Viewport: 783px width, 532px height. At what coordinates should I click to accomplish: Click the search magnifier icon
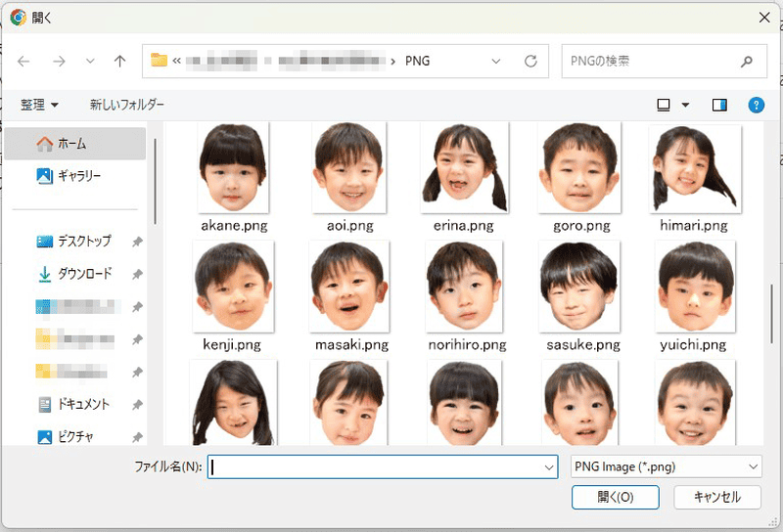tap(747, 62)
